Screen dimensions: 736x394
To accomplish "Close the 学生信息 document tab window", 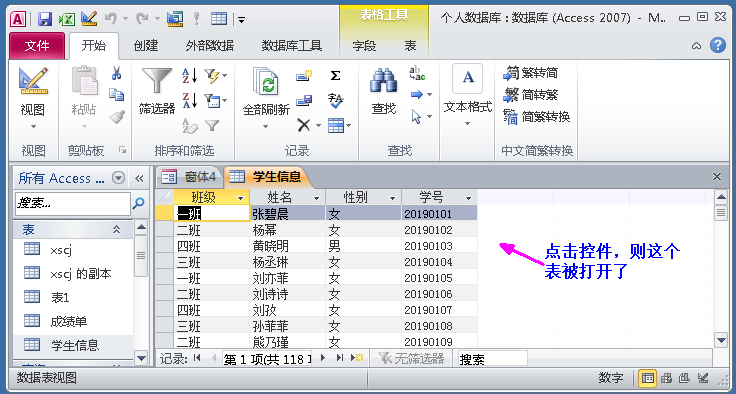I will point(717,177).
